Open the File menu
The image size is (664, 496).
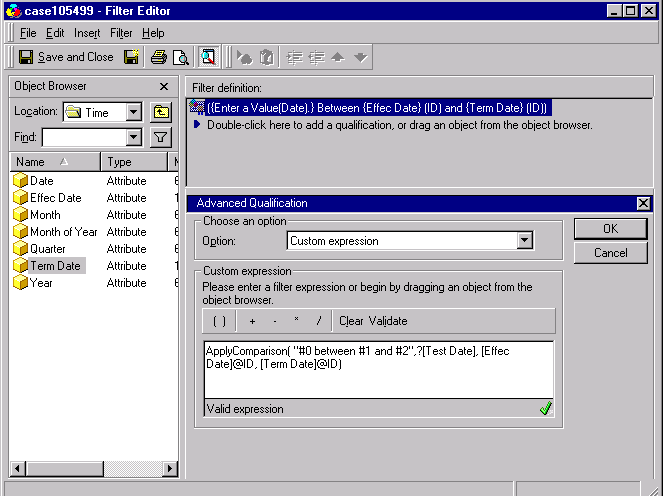pyautogui.click(x=28, y=33)
